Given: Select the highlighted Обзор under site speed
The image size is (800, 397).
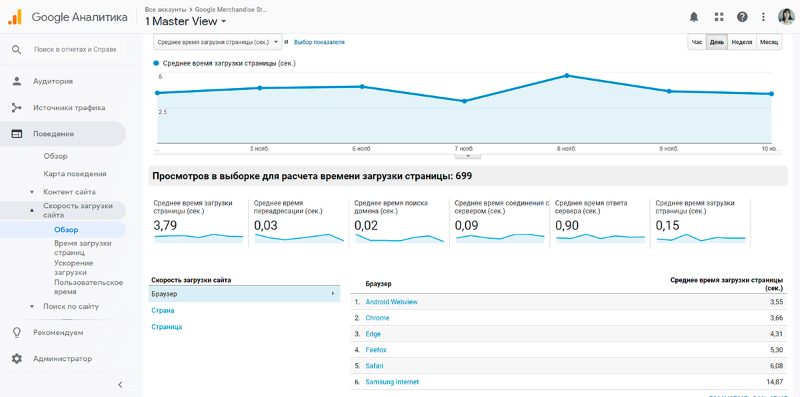Looking at the screenshot, I should [x=66, y=230].
